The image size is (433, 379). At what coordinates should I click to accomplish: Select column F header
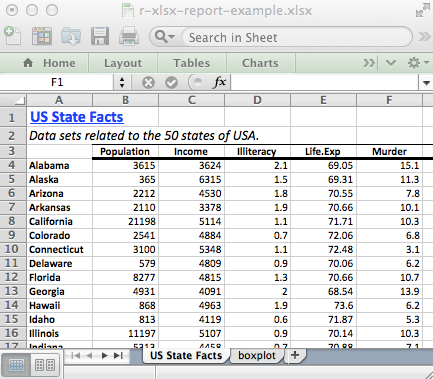click(389, 100)
